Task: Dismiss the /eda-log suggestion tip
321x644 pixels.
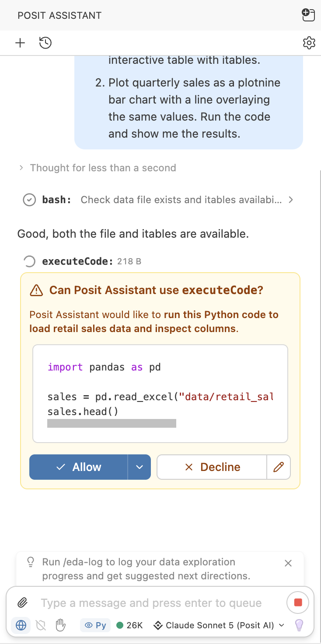Action: (x=288, y=563)
